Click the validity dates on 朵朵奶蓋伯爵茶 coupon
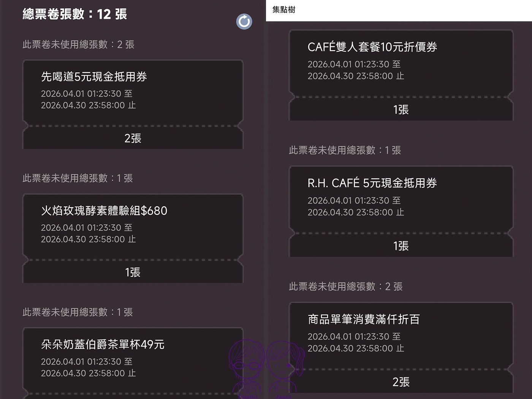Screen dimensions: 532x399 pyautogui.click(x=89, y=367)
